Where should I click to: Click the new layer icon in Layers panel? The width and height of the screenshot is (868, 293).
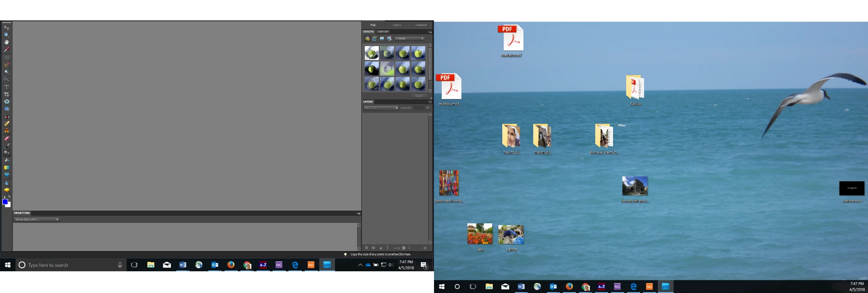pos(366,248)
